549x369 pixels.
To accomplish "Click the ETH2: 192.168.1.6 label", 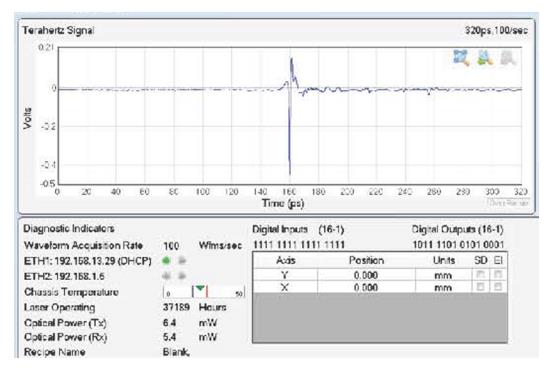I will (x=64, y=277).
